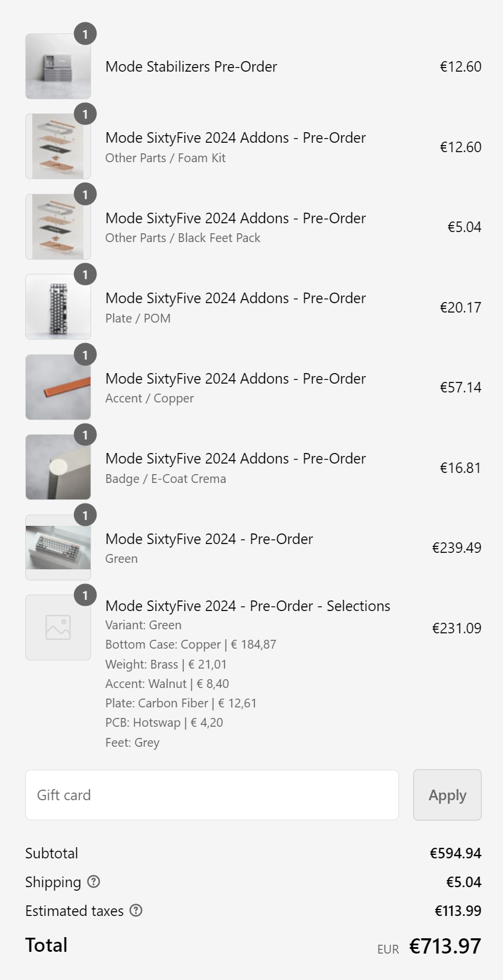Click the Estimated taxes help icon
The image size is (503, 980).
click(136, 910)
